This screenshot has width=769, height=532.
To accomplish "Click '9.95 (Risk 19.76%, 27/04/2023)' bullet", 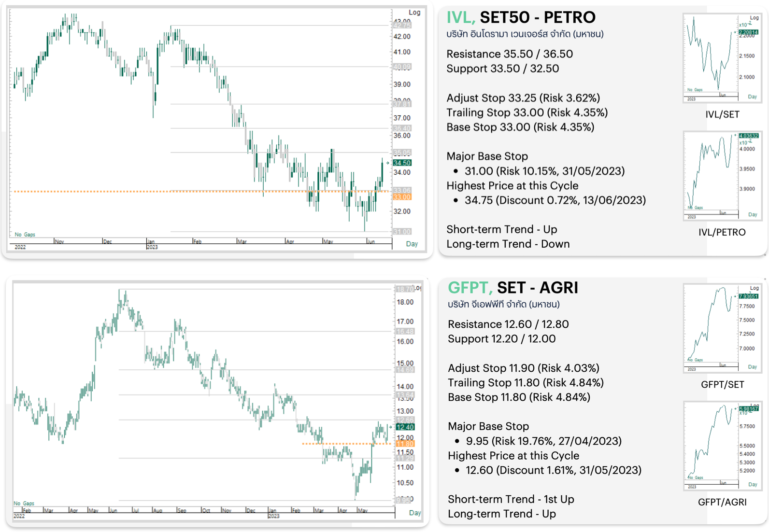I will (544, 441).
